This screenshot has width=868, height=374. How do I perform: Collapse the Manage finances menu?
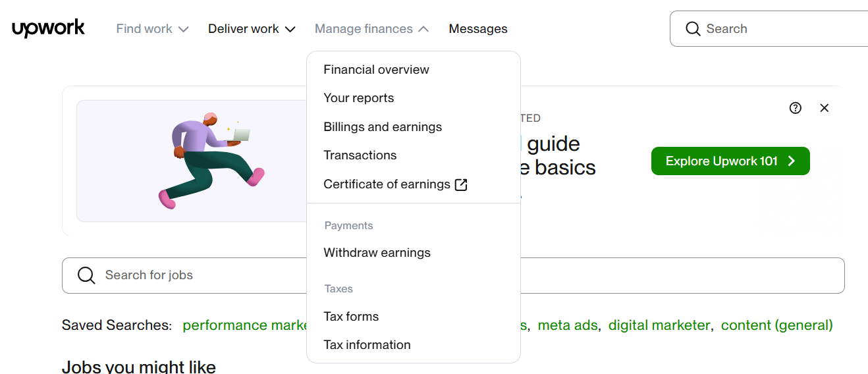point(371,29)
